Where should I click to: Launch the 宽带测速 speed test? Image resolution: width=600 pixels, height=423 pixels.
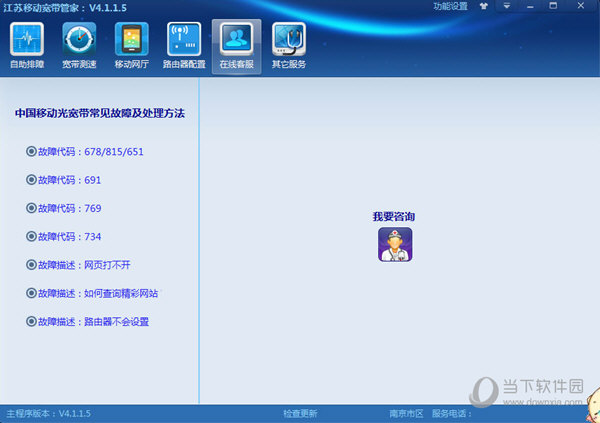point(79,46)
